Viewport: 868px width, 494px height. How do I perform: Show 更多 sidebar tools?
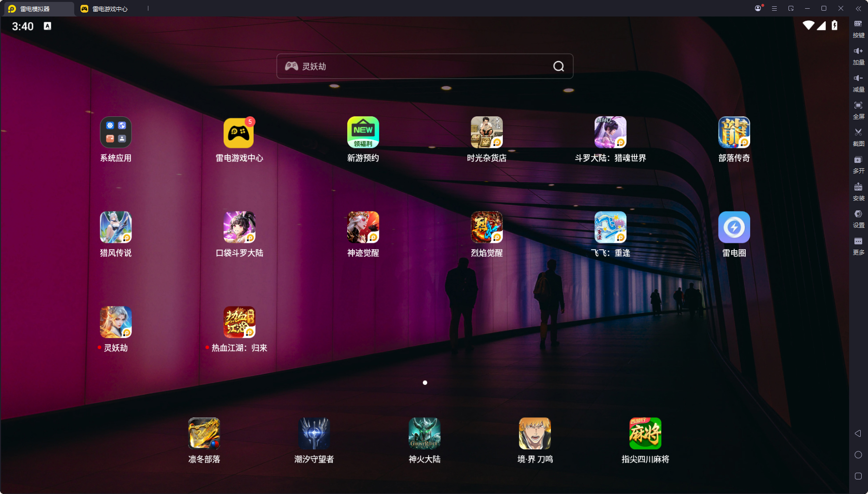tap(858, 246)
